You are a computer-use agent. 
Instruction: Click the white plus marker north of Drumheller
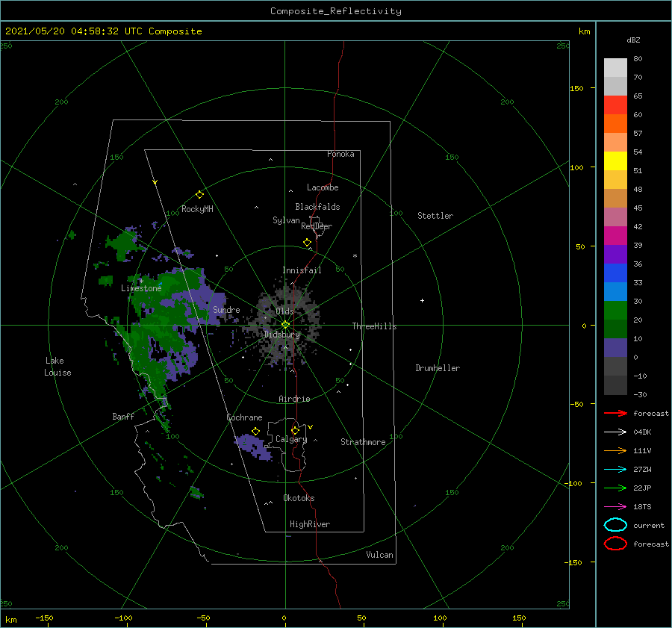click(x=422, y=300)
